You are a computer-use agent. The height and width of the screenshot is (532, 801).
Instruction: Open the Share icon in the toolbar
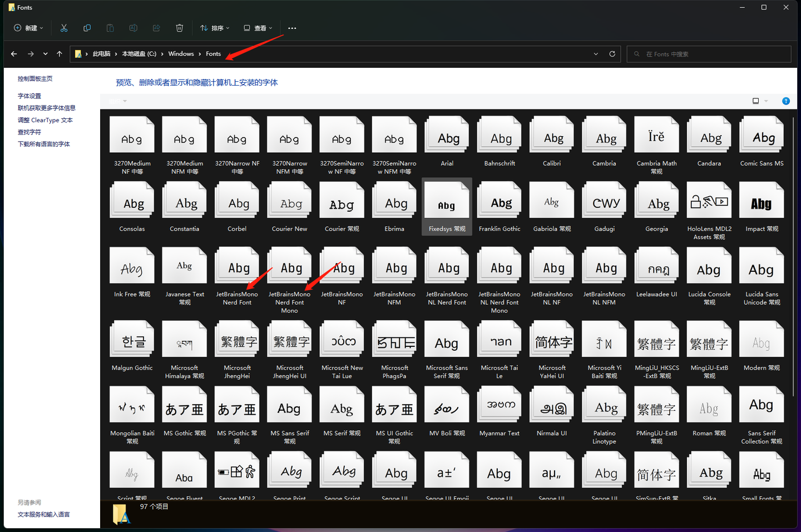coord(156,28)
